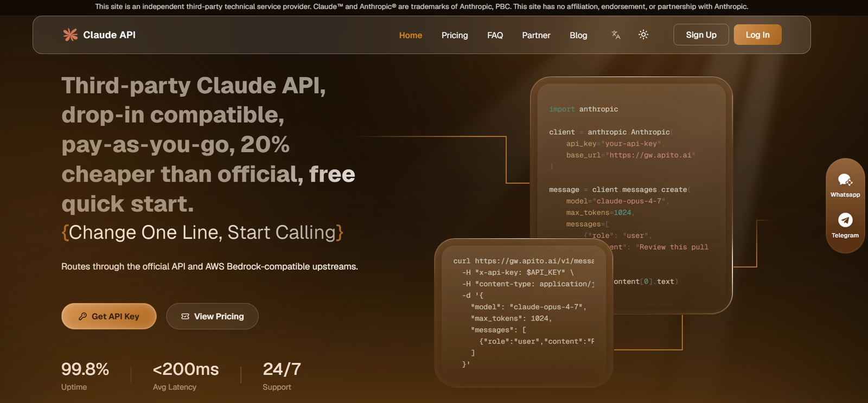
Task: Click the base_url "https://gw.apito.ai" code line
Action: pyautogui.click(x=631, y=155)
